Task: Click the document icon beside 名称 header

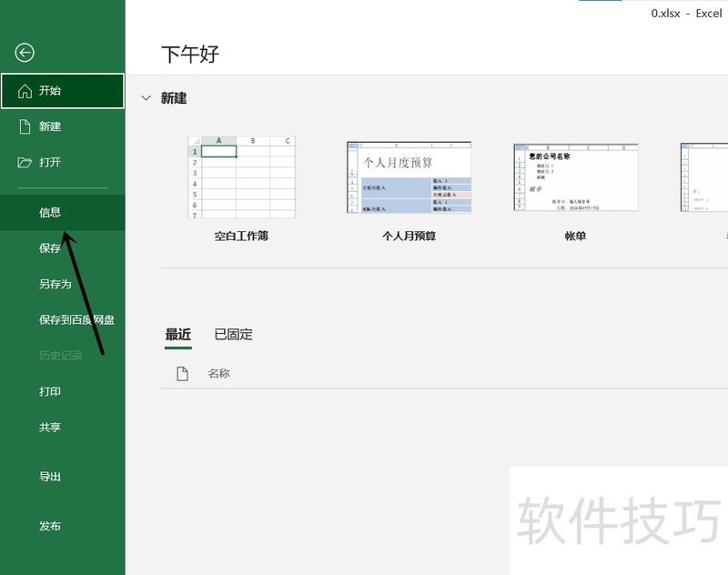Action: click(183, 372)
